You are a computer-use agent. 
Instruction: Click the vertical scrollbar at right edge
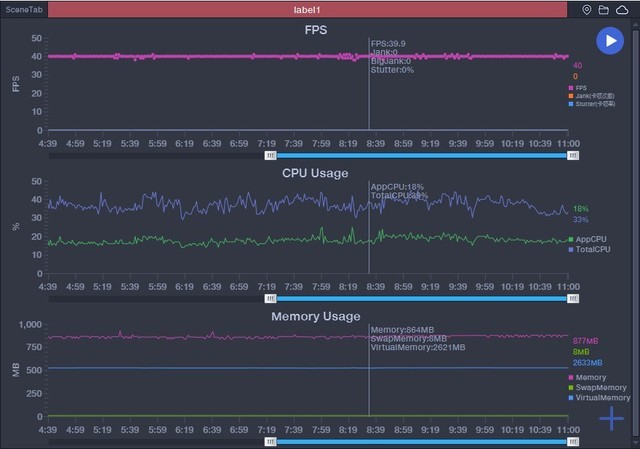[x=636, y=233]
